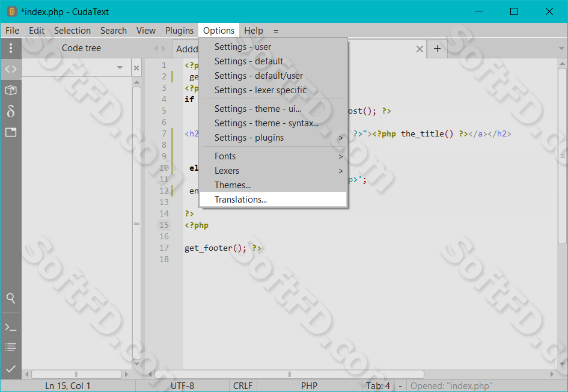Click the Ln 15, Col 1 status field
This screenshot has height=392, width=568.
[68, 386]
